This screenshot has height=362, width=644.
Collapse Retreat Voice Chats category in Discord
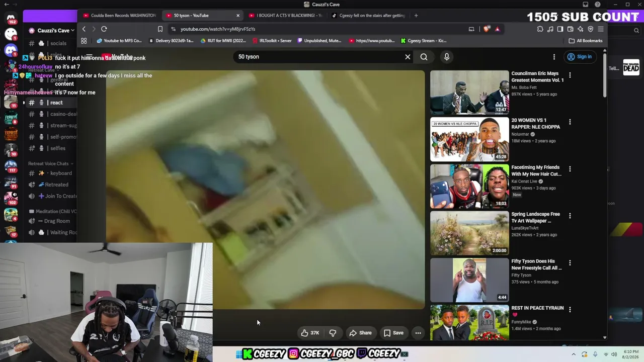point(50,163)
